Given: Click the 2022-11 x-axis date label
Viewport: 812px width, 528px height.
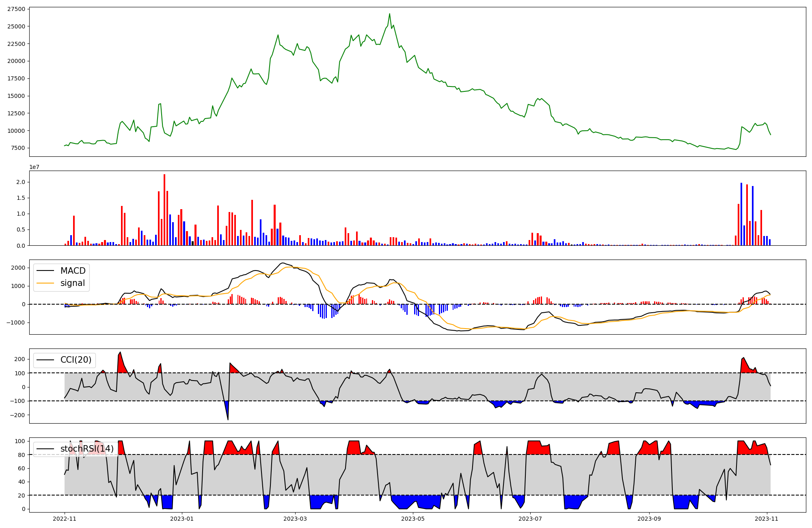Looking at the screenshot, I should tap(65, 519).
